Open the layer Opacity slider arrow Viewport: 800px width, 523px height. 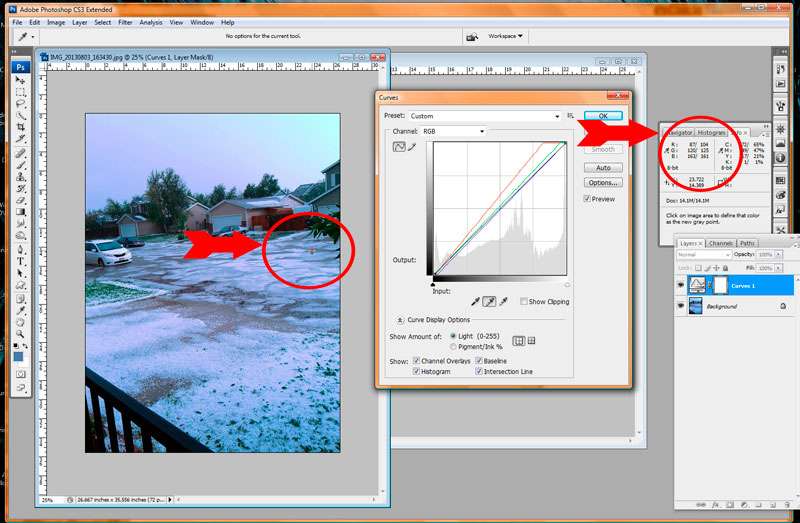click(x=778, y=255)
